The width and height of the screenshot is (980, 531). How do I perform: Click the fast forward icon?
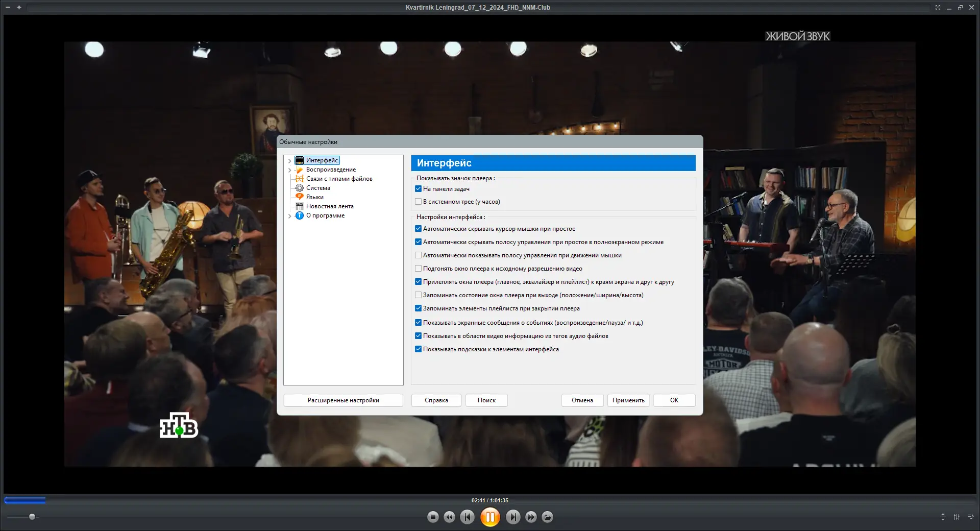coord(531,517)
